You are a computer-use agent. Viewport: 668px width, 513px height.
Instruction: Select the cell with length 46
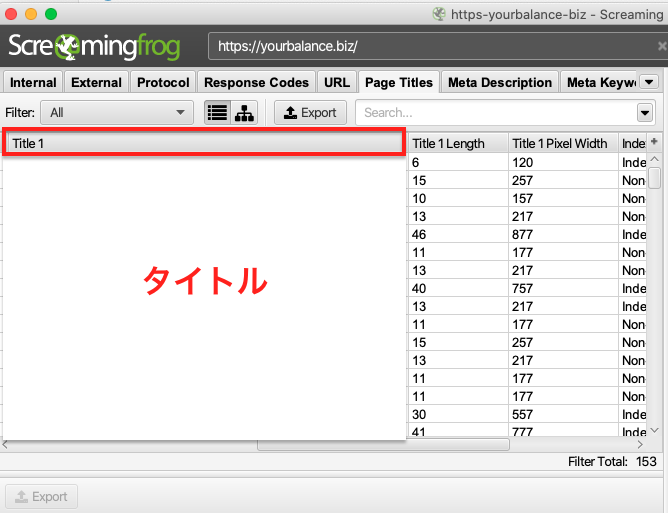[x=458, y=234]
